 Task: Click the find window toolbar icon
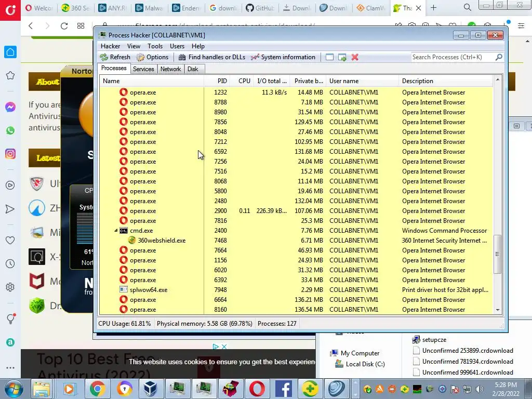point(329,57)
